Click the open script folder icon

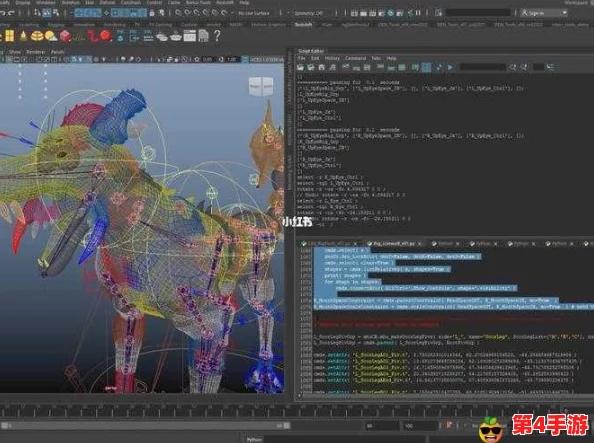click(300, 67)
